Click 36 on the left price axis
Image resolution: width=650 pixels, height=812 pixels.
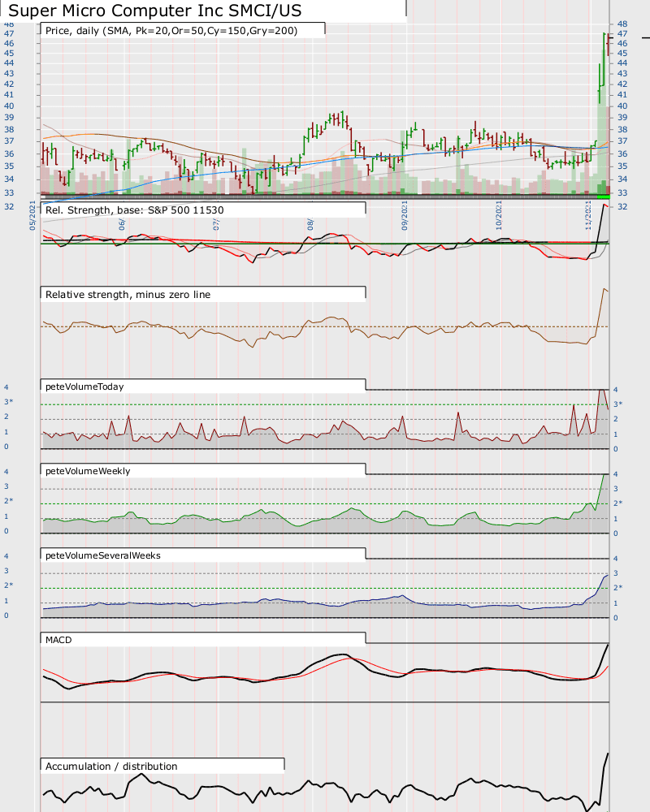click(9, 153)
